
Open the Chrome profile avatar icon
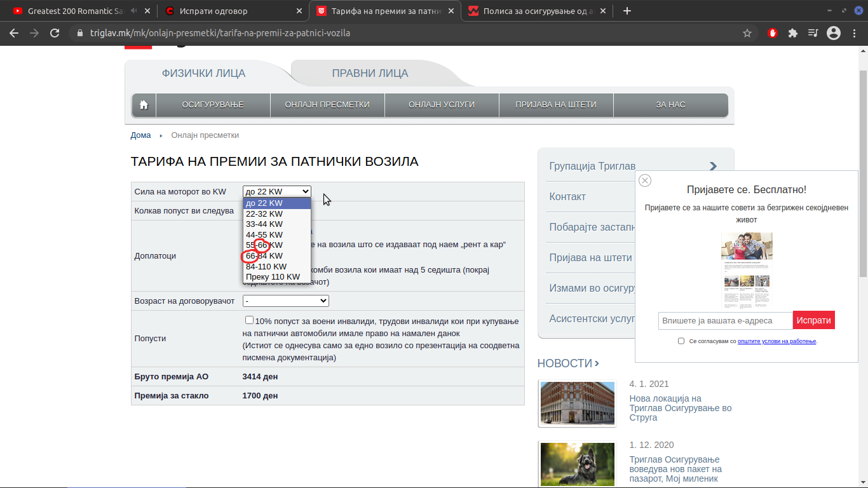coord(834,33)
